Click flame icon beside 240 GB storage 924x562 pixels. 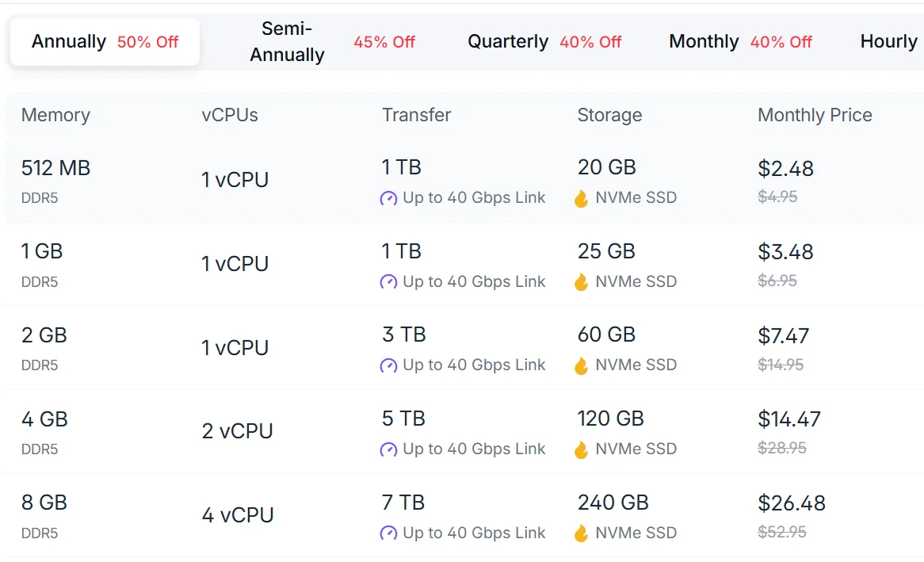582,533
